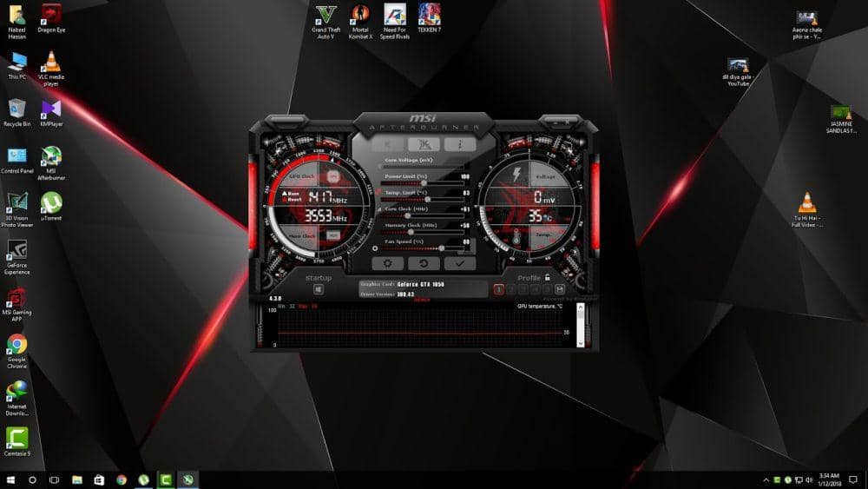Select profile slot 1
Viewport: 868px width, 489px height.
499,289
